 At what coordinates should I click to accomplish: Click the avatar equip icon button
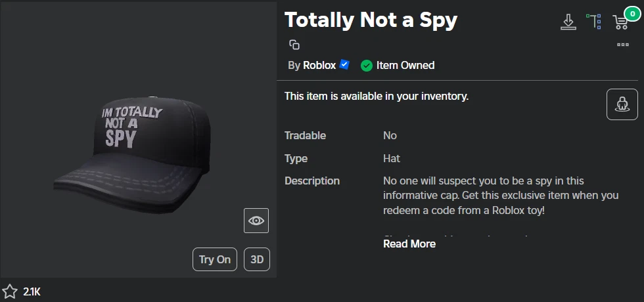coord(622,104)
